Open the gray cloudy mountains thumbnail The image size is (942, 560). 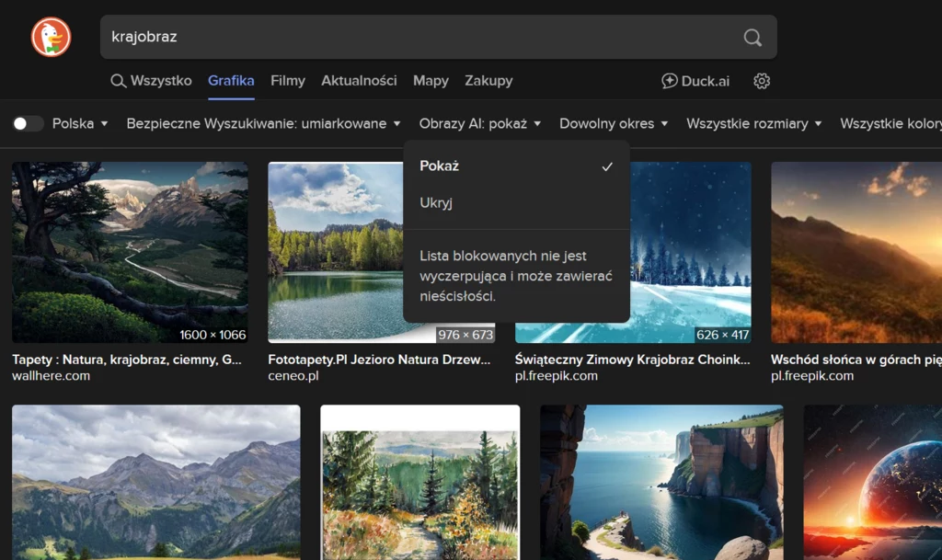(x=156, y=483)
